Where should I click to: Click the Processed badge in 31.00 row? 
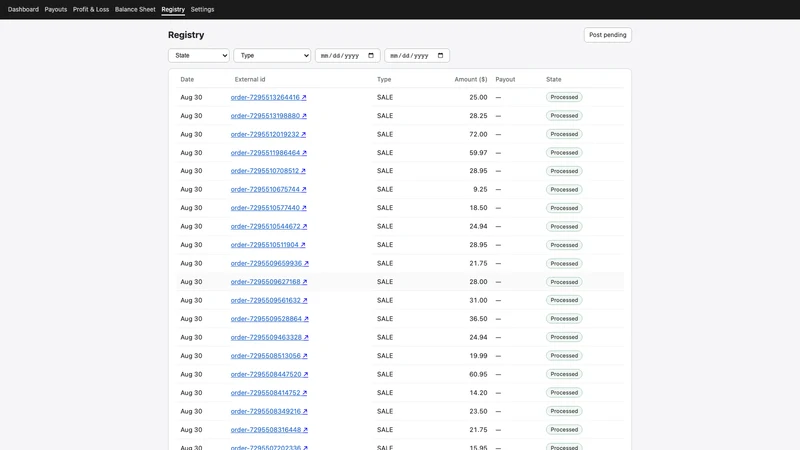(564, 300)
